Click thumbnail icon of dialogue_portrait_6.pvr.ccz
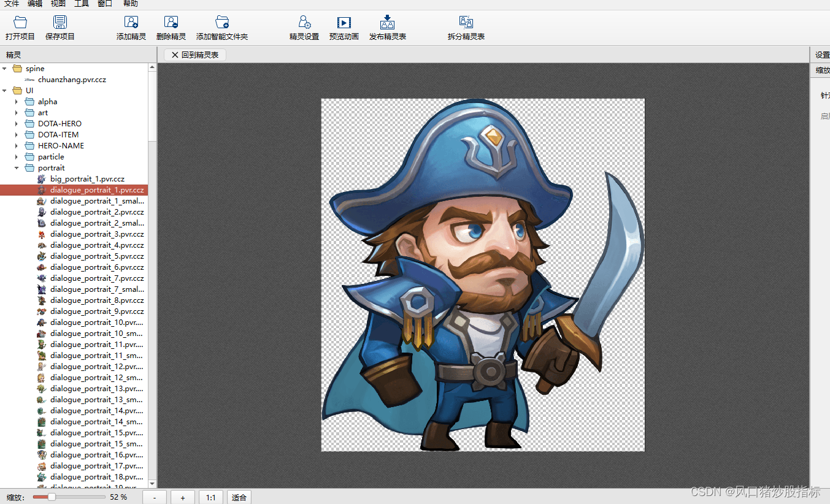Image resolution: width=830 pixels, height=504 pixels. (41, 267)
